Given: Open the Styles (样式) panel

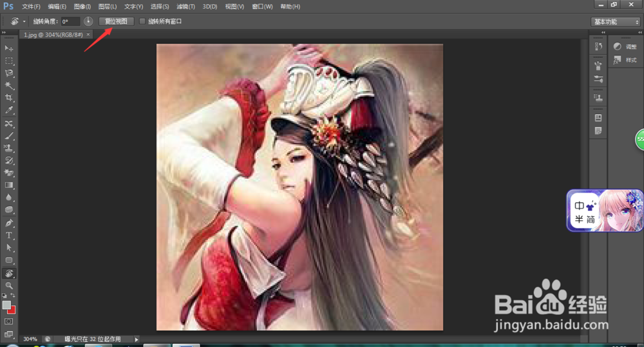Looking at the screenshot, I should (625, 61).
